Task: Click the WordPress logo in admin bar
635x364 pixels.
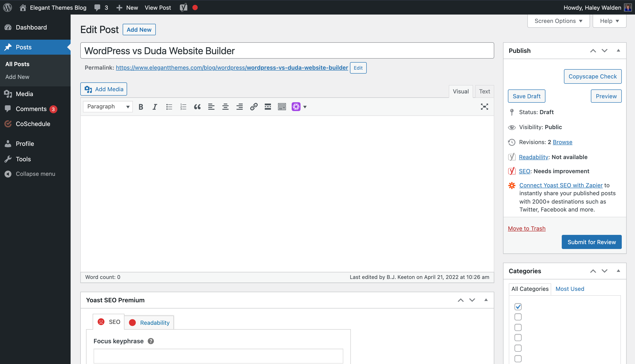Action: [x=8, y=7]
